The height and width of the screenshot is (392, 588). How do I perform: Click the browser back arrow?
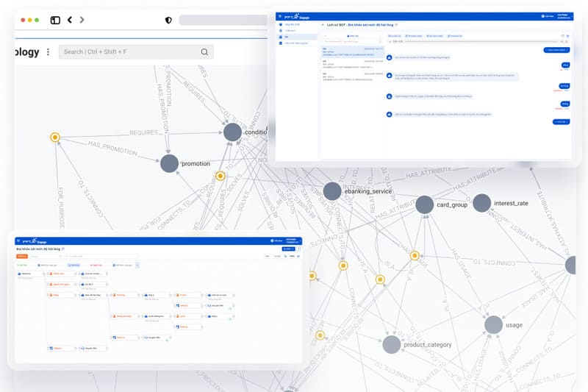click(70, 20)
